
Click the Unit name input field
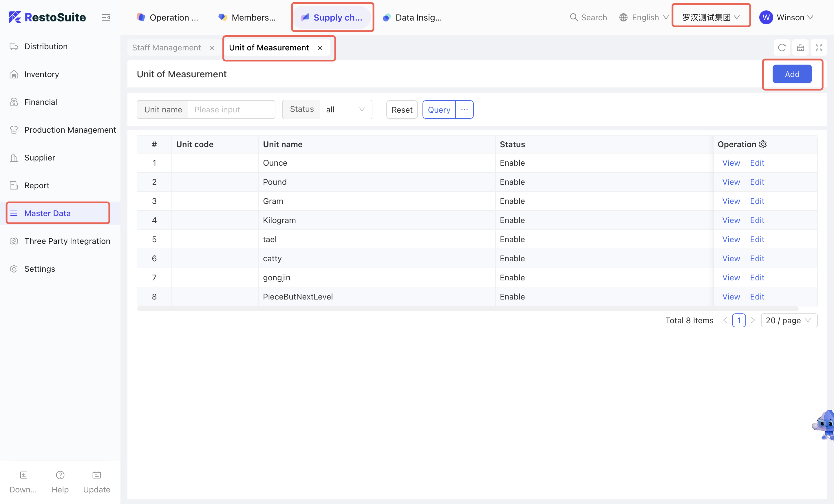click(x=231, y=109)
